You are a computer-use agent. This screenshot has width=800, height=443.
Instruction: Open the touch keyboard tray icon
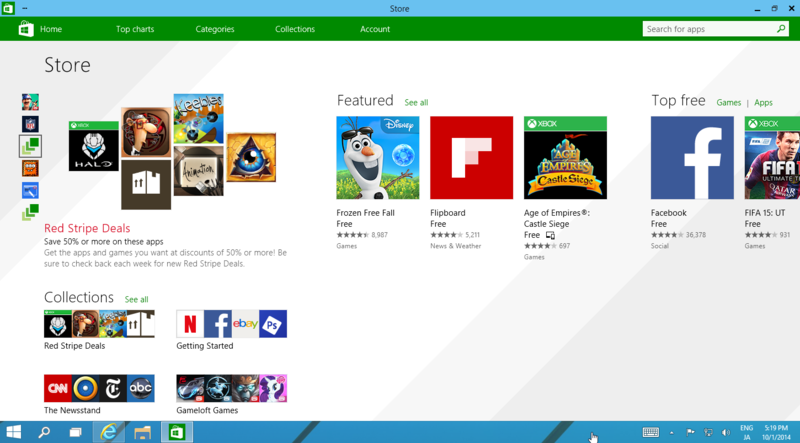click(x=651, y=432)
